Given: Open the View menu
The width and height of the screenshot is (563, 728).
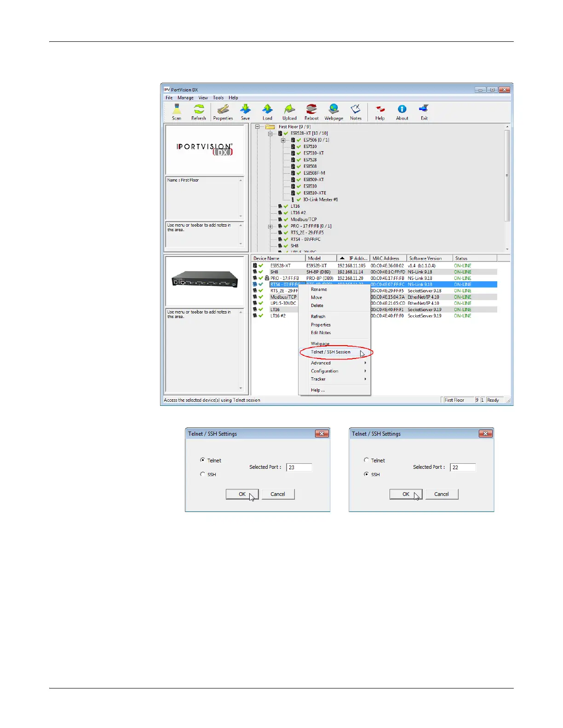Looking at the screenshot, I should pyautogui.click(x=203, y=97).
